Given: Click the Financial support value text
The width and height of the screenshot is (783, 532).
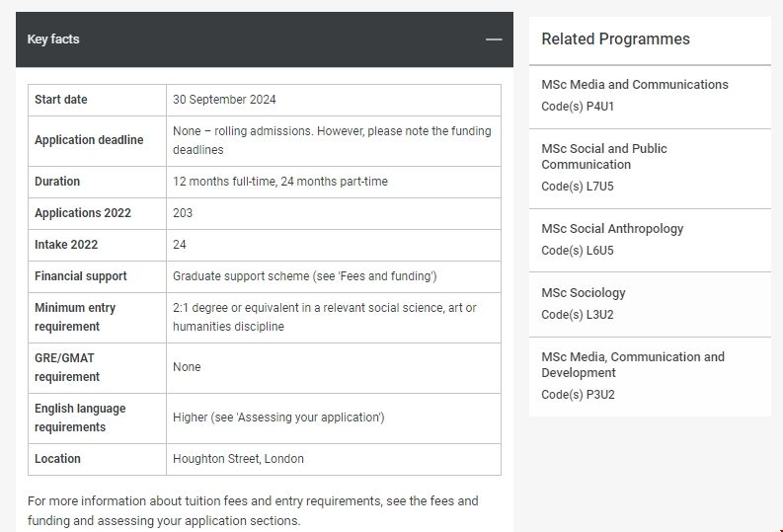Looking at the screenshot, I should point(304,276).
